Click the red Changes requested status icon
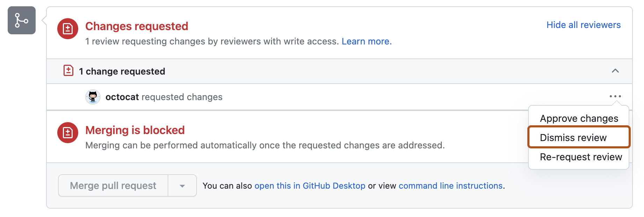The width and height of the screenshot is (644, 217). click(68, 29)
